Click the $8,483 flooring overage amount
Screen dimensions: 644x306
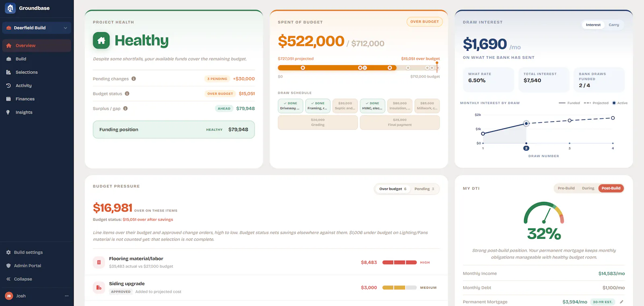[369, 263]
